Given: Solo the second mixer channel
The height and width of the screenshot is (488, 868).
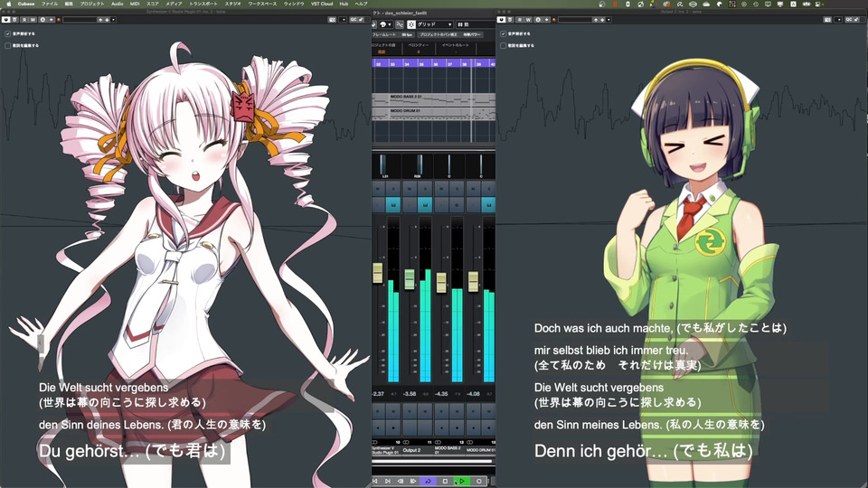Looking at the screenshot, I should click(425, 189).
